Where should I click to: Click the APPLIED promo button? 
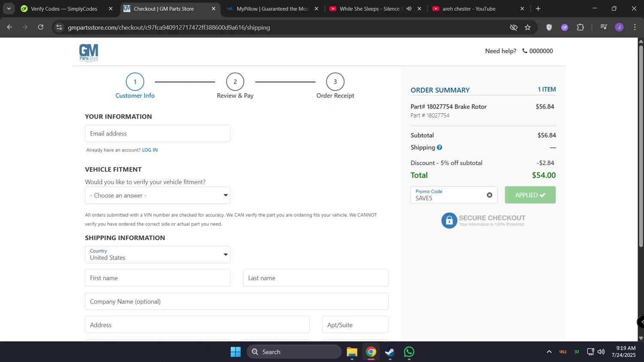(x=530, y=195)
